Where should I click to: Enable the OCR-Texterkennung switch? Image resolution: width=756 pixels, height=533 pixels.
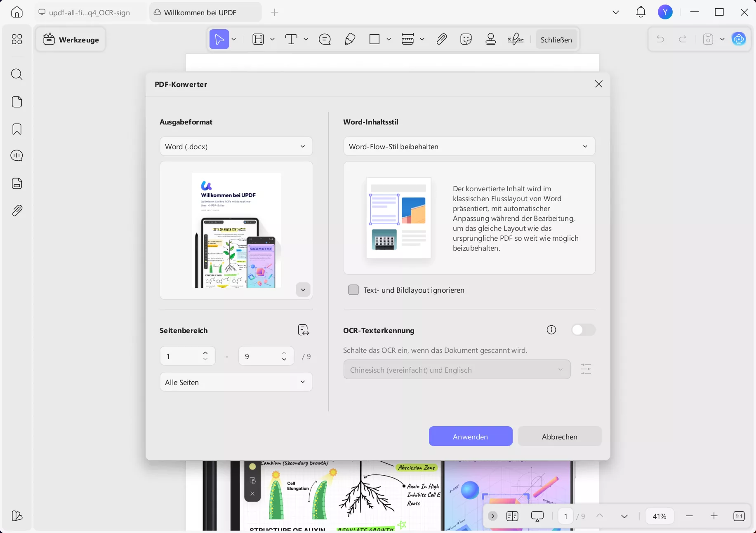[x=583, y=330]
